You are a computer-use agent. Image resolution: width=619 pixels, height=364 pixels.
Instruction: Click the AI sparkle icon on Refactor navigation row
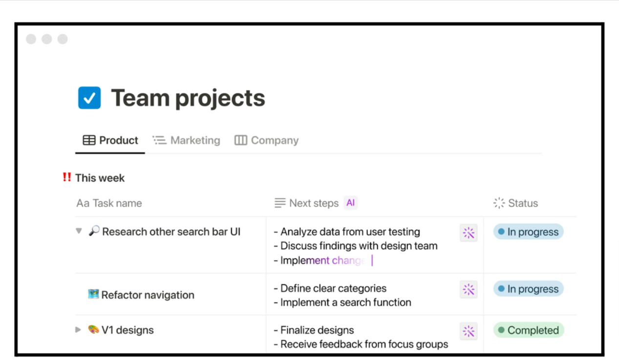468,289
